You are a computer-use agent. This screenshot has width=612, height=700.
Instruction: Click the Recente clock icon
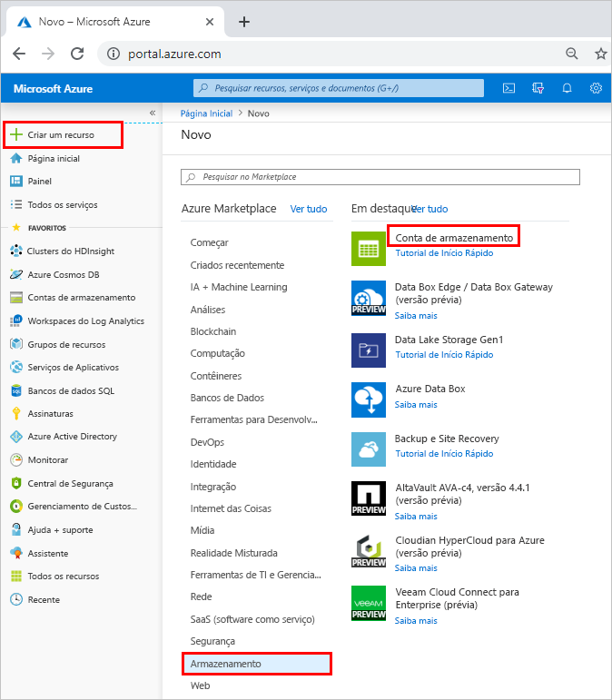(16, 599)
